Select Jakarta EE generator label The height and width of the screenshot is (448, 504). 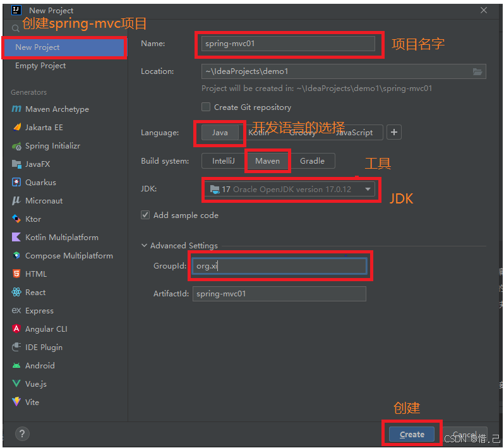(44, 128)
